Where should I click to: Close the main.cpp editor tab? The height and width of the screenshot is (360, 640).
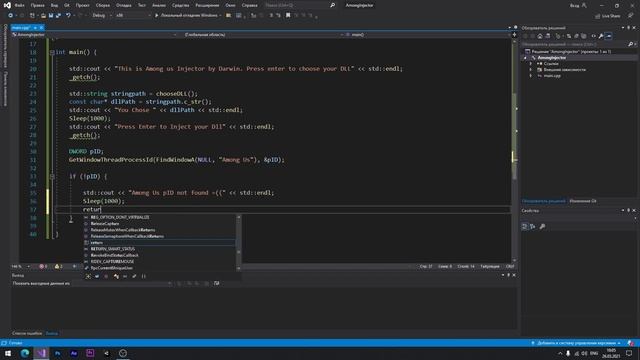click(x=41, y=28)
